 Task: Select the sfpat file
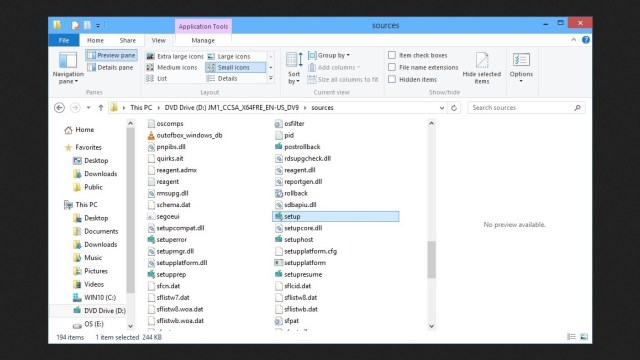coord(287,321)
